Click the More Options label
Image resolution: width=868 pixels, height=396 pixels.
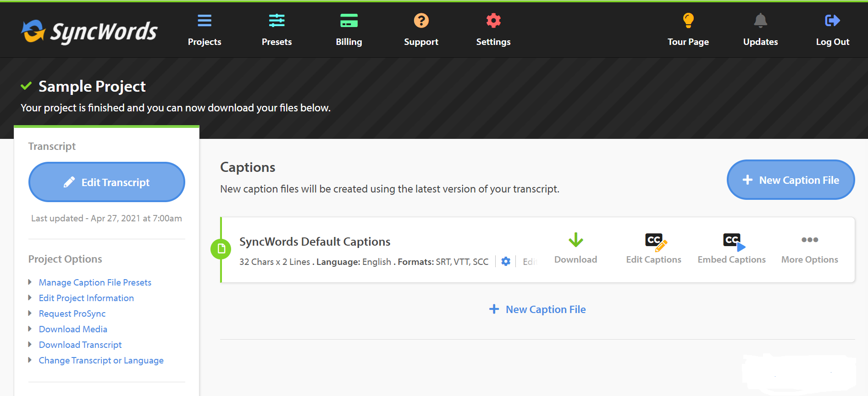tap(810, 259)
